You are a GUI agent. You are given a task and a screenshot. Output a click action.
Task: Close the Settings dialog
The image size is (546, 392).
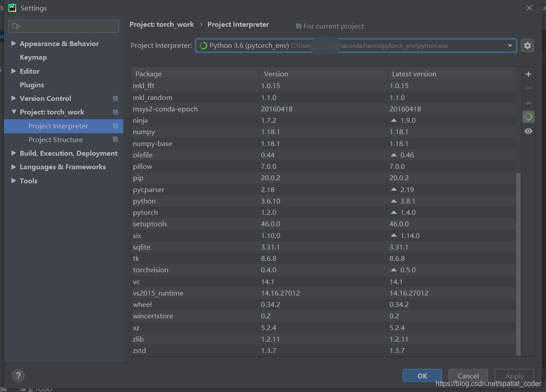pyautogui.click(x=529, y=8)
